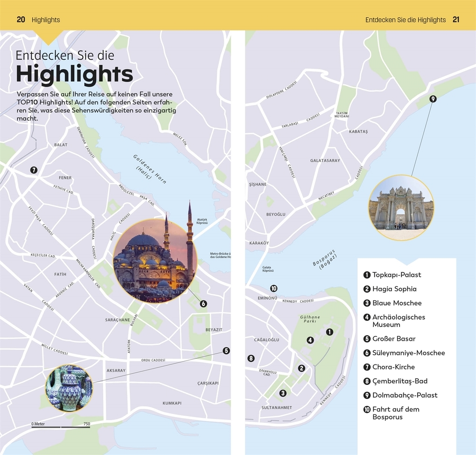The image size is (476, 455).
Task: Click the page 21 Highlights header
Action: (405, 20)
